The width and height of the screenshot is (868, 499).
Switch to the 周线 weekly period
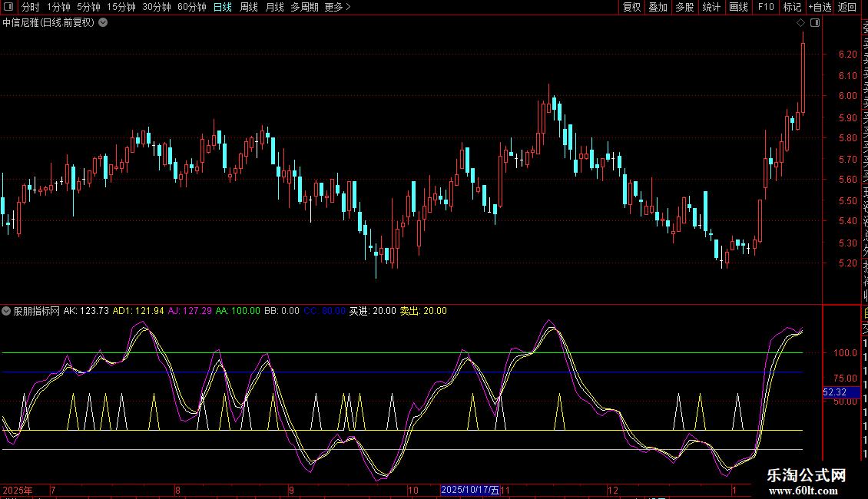pos(249,7)
